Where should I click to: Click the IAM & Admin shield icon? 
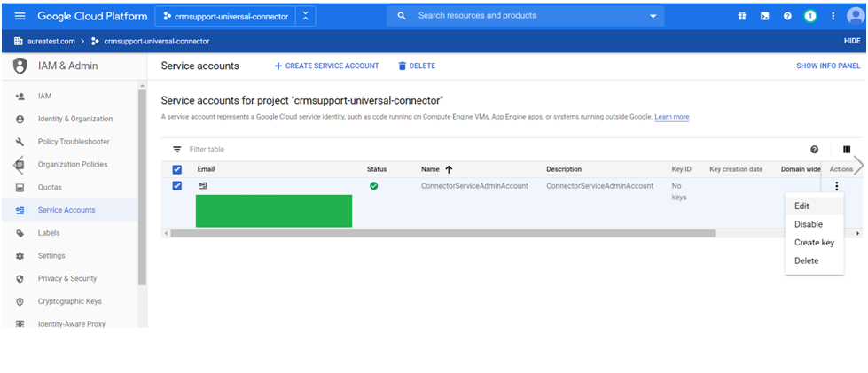coord(20,66)
